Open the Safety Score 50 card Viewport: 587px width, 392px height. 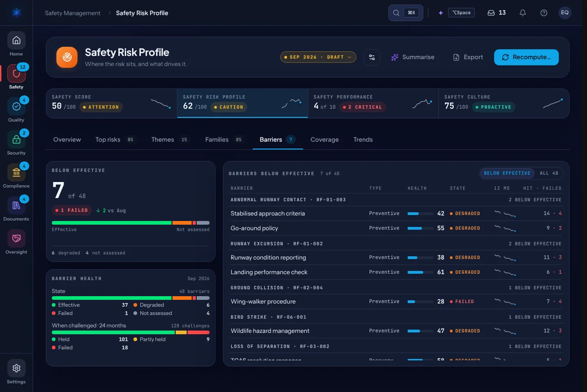tap(111, 103)
